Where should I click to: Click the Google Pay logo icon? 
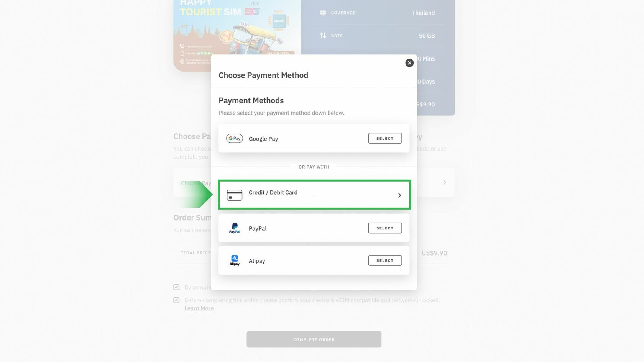coord(234,138)
